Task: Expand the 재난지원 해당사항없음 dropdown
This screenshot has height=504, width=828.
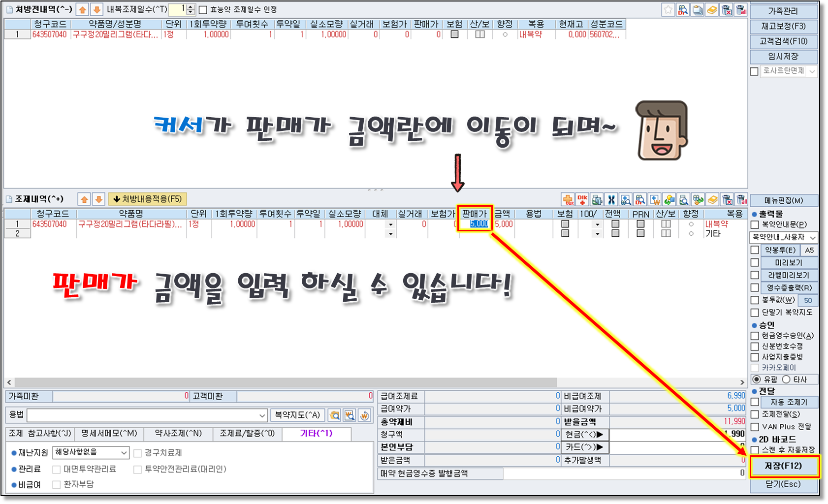Action: [124, 452]
